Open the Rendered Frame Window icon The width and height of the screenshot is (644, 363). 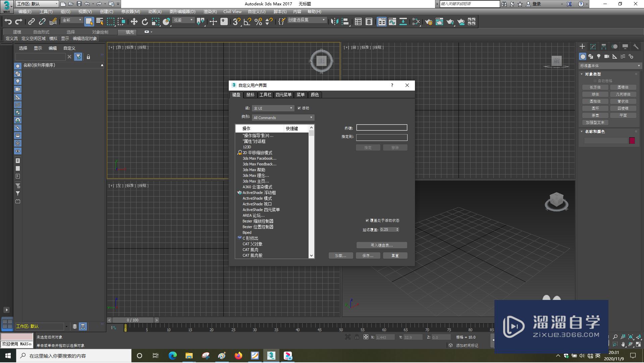pos(439,22)
